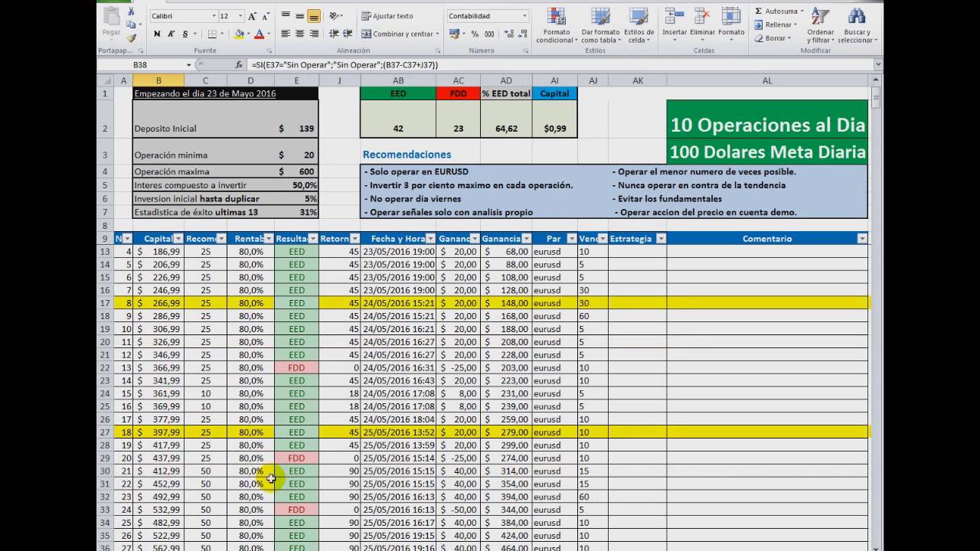Click the cell borders icon
Screen dimensions: 980x551
tap(212, 34)
